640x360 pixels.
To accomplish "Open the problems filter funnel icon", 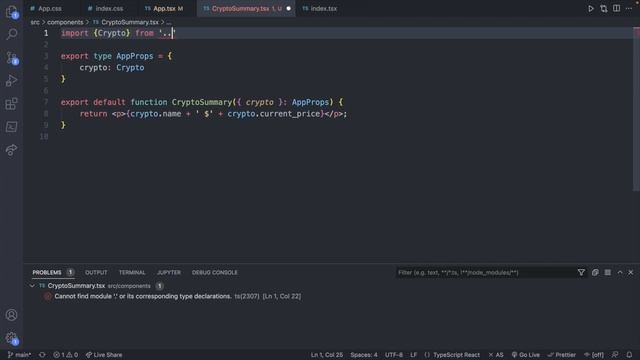I will [581, 272].
